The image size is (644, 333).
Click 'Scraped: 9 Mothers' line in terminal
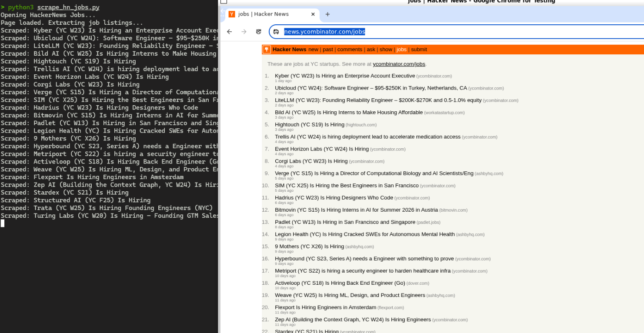pos(68,139)
